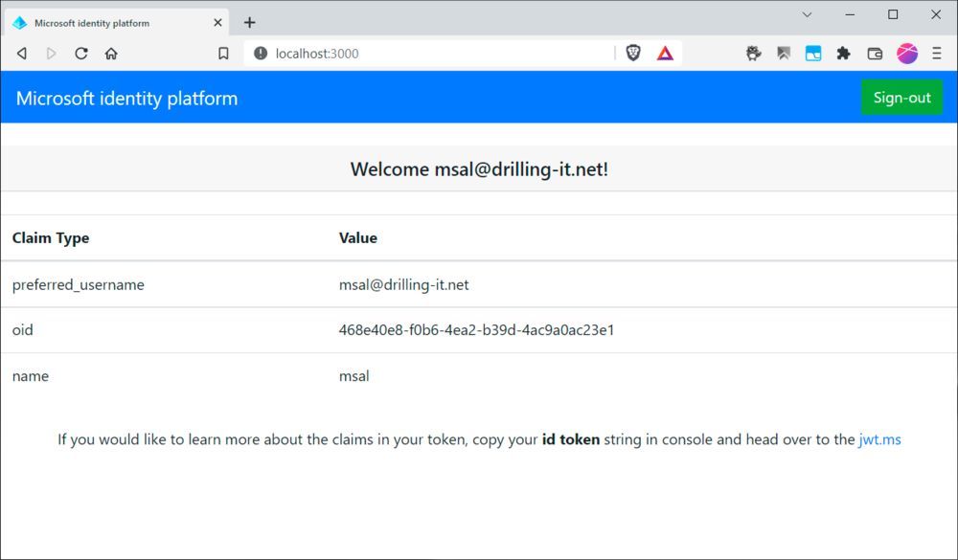Select the Microsoft identity platform tab
The image size is (958, 560).
pos(105,22)
